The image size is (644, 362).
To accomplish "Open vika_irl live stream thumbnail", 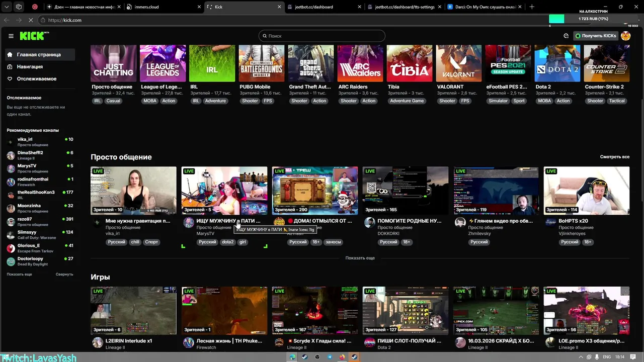I will [133, 191].
